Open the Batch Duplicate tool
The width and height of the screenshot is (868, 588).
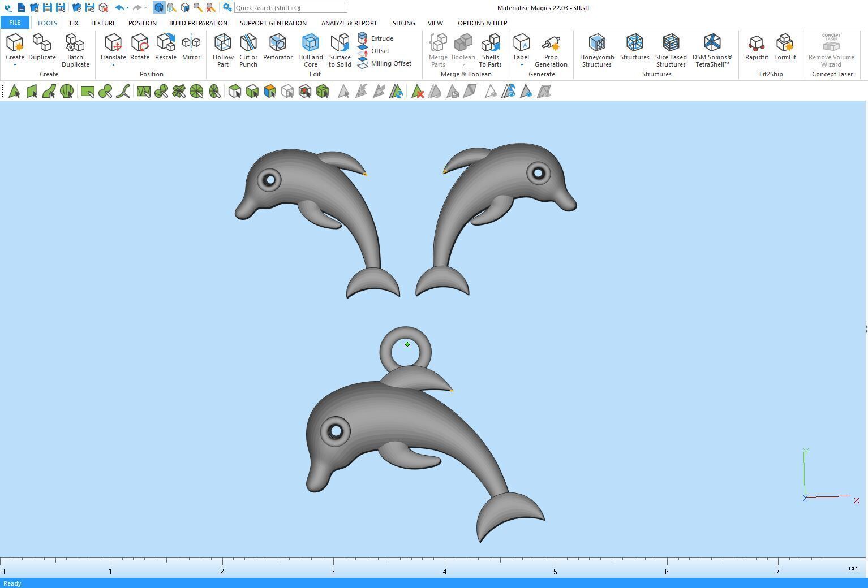pos(75,50)
